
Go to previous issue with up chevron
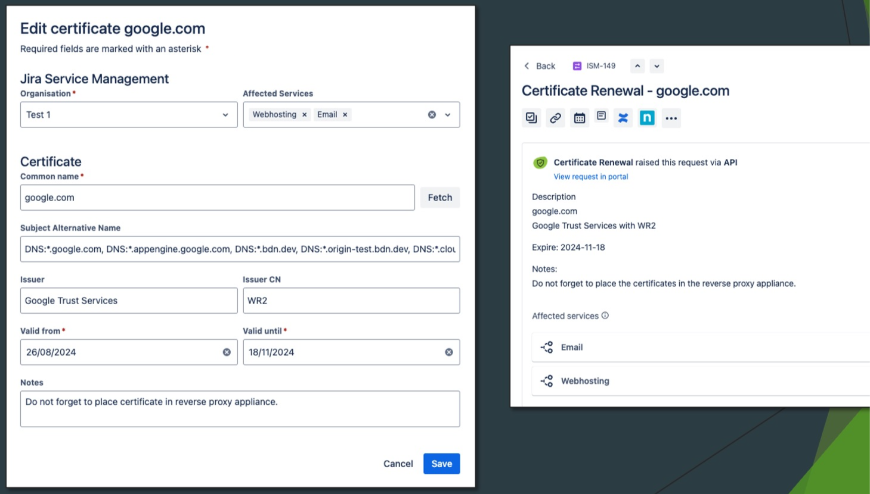pyautogui.click(x=637, y=66)
